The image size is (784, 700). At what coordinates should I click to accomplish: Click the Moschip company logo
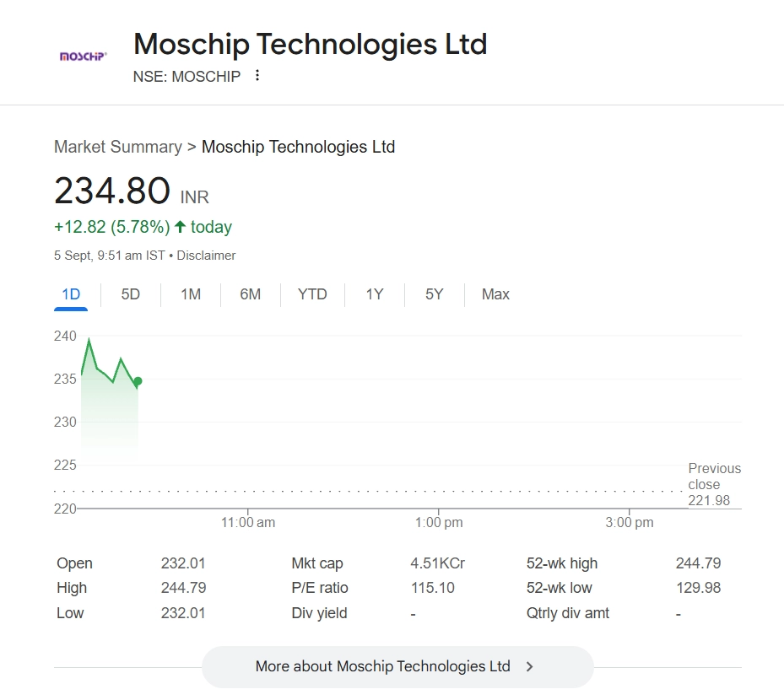83,57
